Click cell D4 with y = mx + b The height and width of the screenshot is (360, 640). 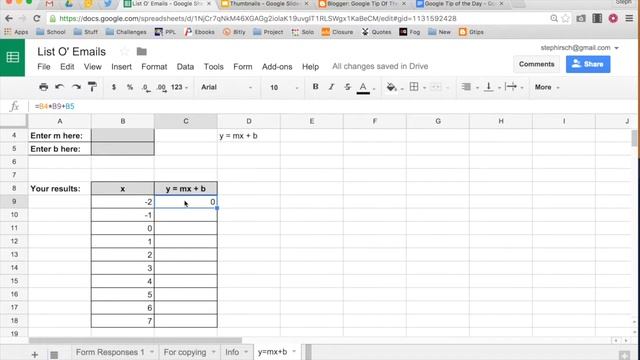pos(249,136)
